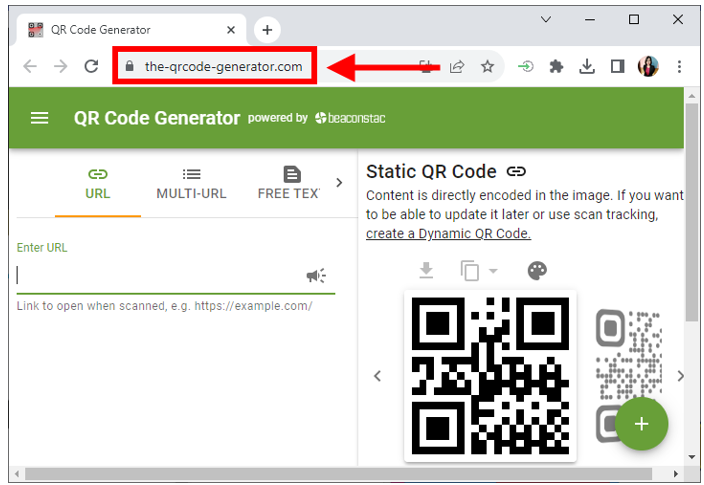This screenshot has width=704, height=485.
Task: Open the color palette customization icon
Action: [537, 271]
